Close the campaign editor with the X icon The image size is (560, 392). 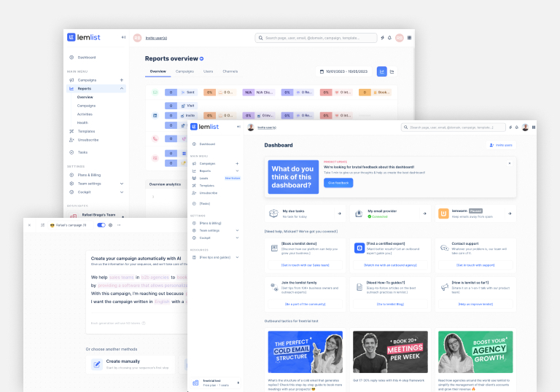[x=29, y=225]
